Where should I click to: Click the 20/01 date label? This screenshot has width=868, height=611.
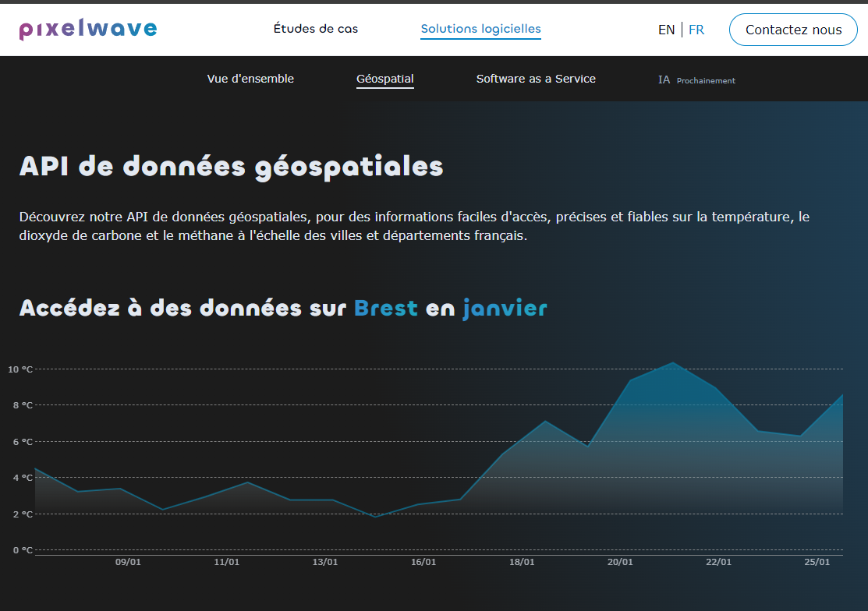[620, 562]
